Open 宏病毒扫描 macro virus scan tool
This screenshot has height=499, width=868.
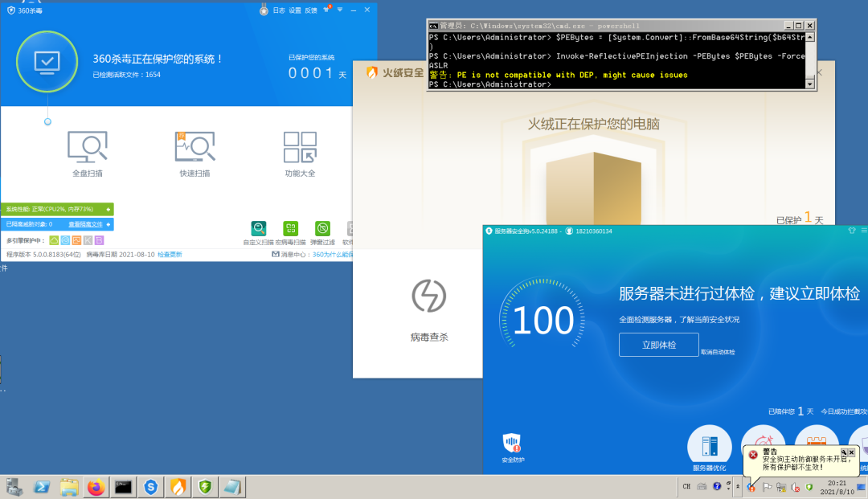pos(291,233)
